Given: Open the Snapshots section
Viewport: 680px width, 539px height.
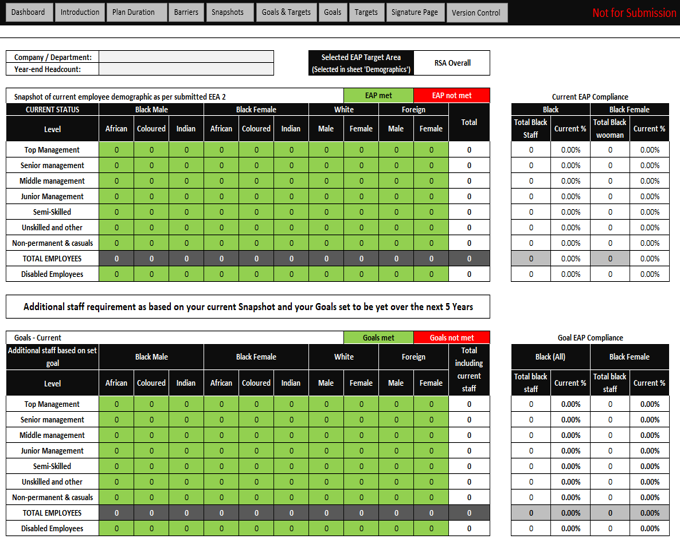Looking at the screenshot, I should pyautogui.click(x=228, y=13).
